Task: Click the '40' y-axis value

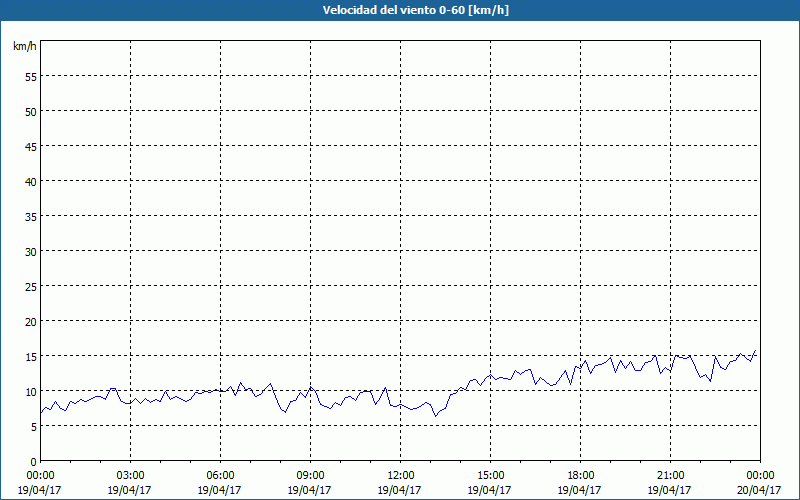Action: tap(31, 181)
